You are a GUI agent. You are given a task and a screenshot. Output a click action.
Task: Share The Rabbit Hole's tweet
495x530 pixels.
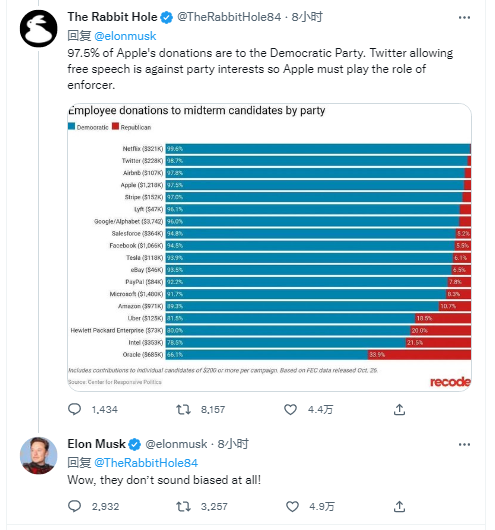(399, 409)
